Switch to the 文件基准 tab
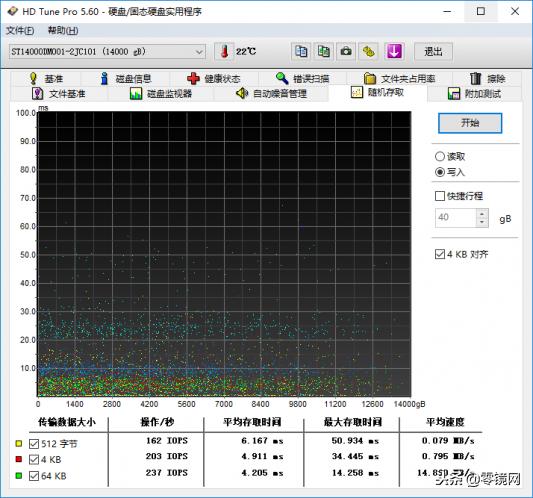Screen dimensions: 533x498 [x=58, y=93]
